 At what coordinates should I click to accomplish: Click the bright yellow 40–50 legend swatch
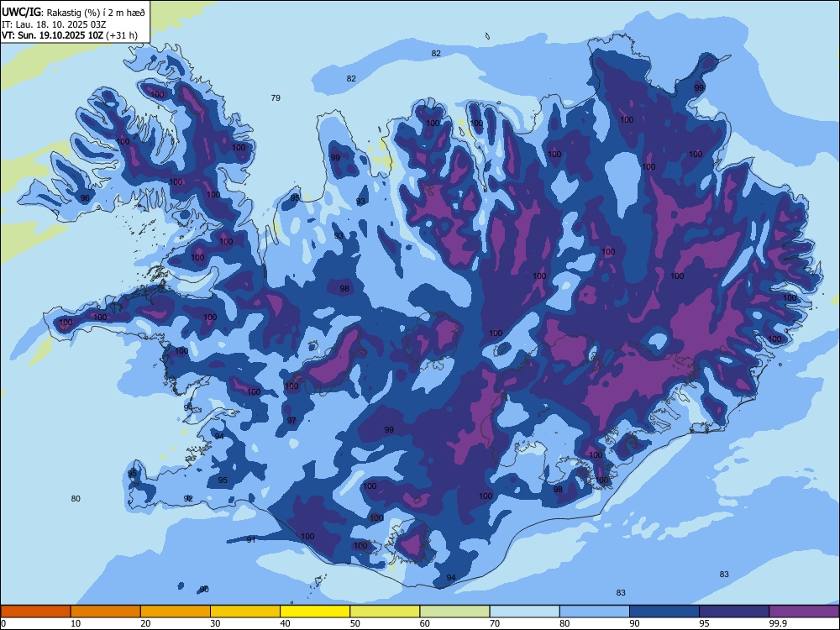pyautogui.click(x=315, y=612)
